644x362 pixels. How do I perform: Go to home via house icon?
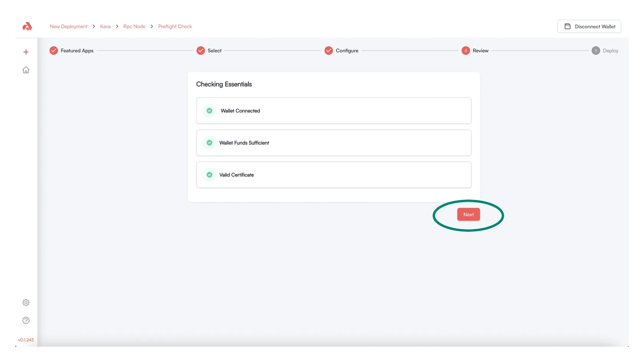coord(26,70)
